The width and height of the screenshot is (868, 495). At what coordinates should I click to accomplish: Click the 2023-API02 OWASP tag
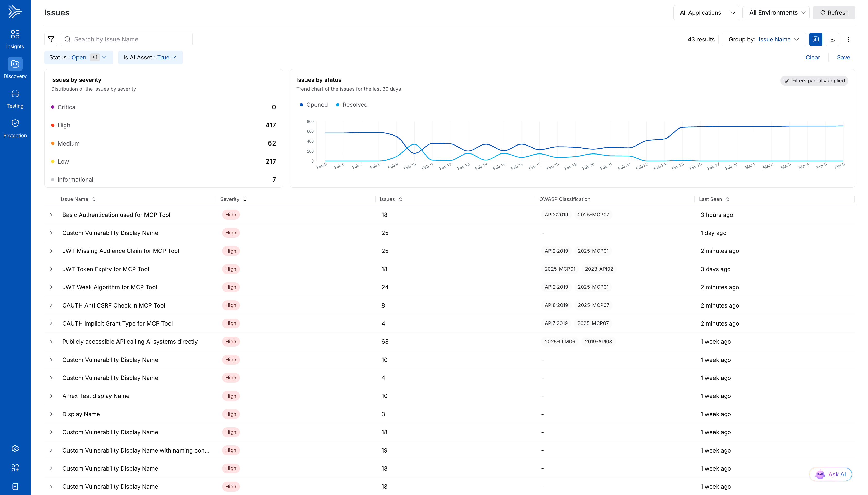point(599,269)
